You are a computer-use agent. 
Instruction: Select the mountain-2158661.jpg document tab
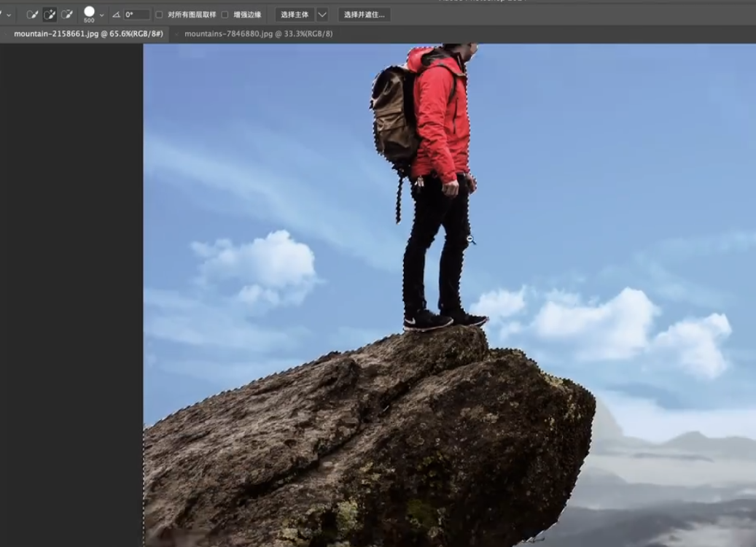[88, 34]
